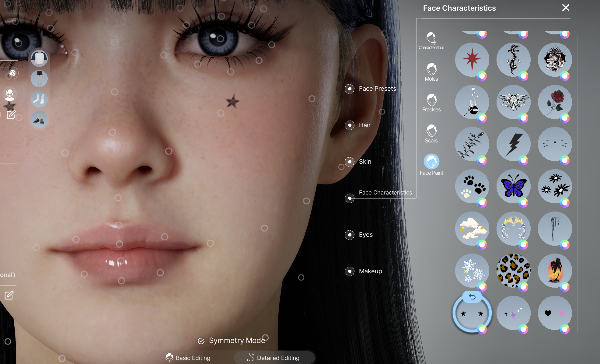Click the undo arrow on star paint

pos(472,297)
